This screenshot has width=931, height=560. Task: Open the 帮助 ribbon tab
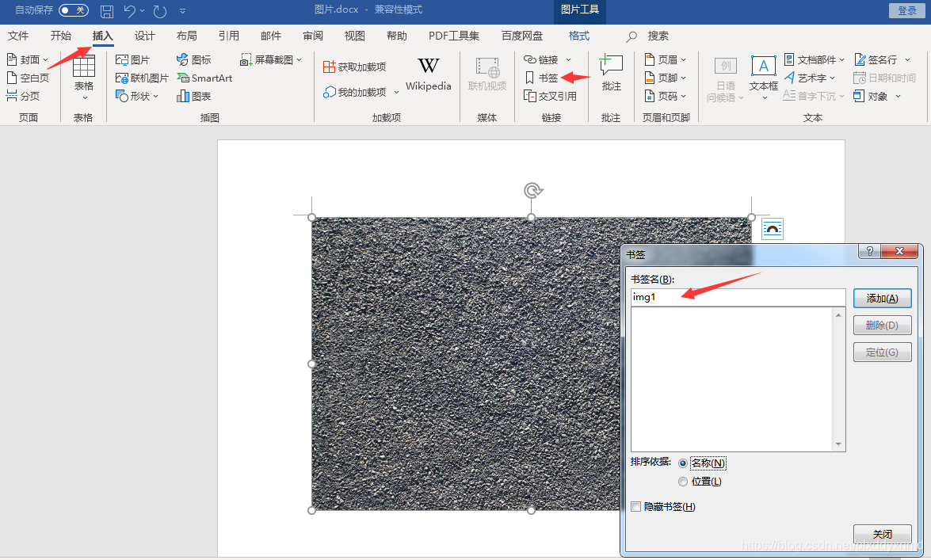coord(397,36)
